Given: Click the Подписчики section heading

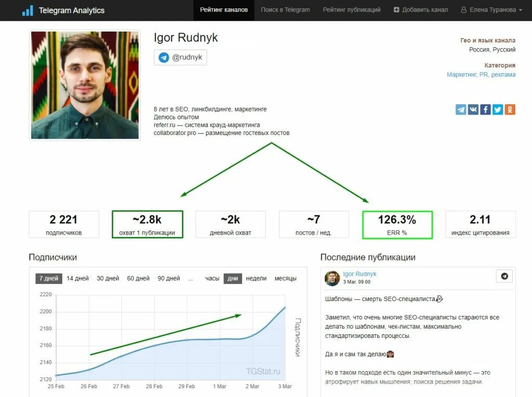Looking at the screenshot, I should (x=53, y=257).
